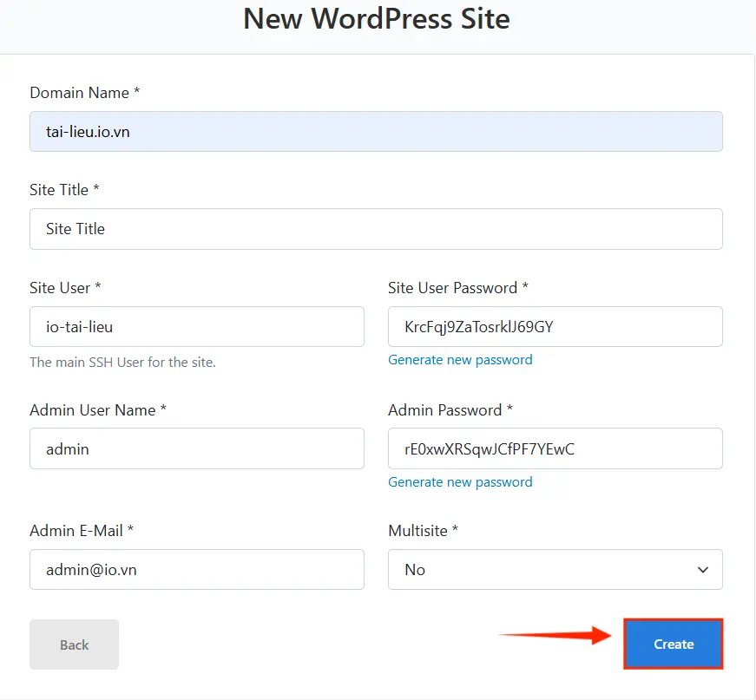This screenshot has width=756, height=700.
Task: Select the Site Title text box
Action: (376, 229)
